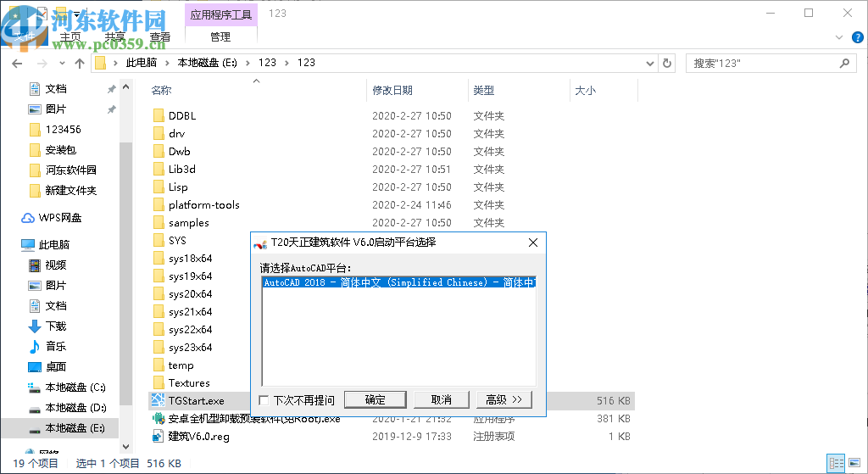The image size is (868, 474).
Task: Open the address bar history dropdown
Action: click(650, 63)
